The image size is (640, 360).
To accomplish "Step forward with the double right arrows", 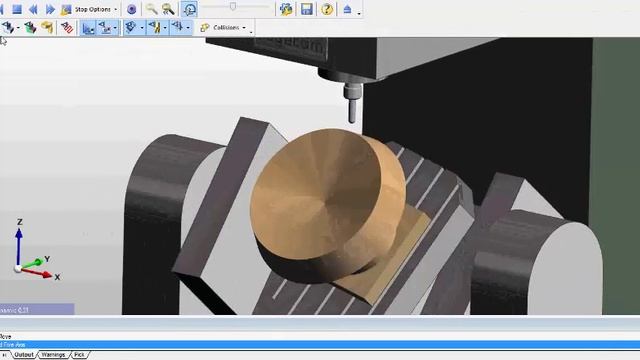I will (x=50, y=9).
